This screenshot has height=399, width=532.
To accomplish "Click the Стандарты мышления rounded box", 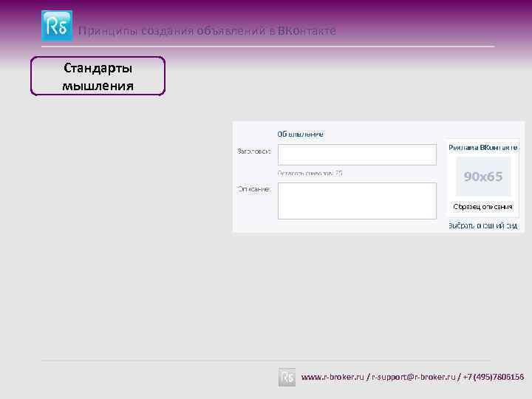I will [98, 76].
